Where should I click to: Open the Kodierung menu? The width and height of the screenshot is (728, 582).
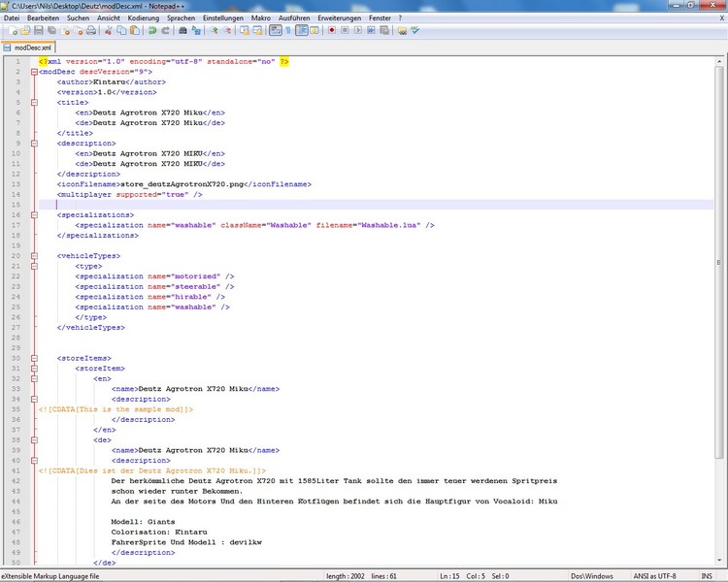(144, 18)
